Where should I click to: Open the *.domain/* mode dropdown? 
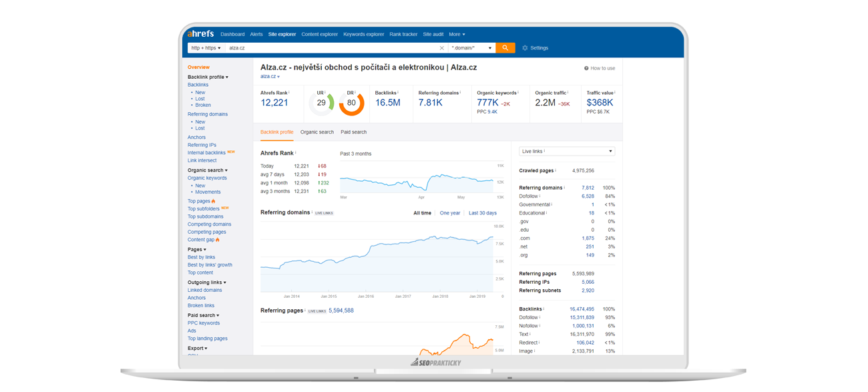(x=471, y=48)
